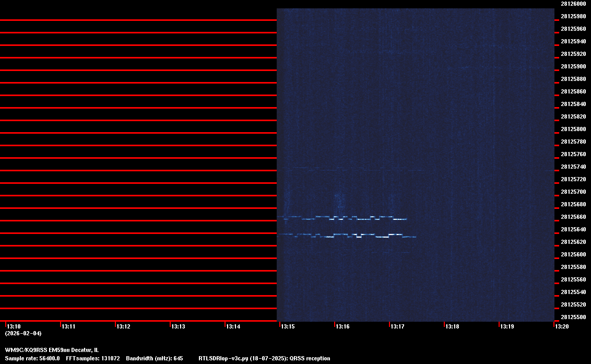Click the 13:12 time axis label
Viewport: 591px width, 364px height.
pyautogui.click(x=123, y=326)
